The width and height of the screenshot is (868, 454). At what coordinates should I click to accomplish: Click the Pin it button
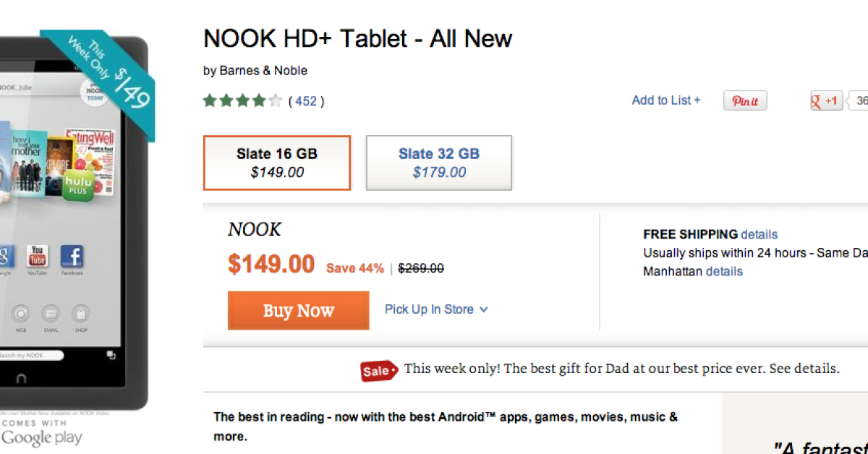[745, 101]
